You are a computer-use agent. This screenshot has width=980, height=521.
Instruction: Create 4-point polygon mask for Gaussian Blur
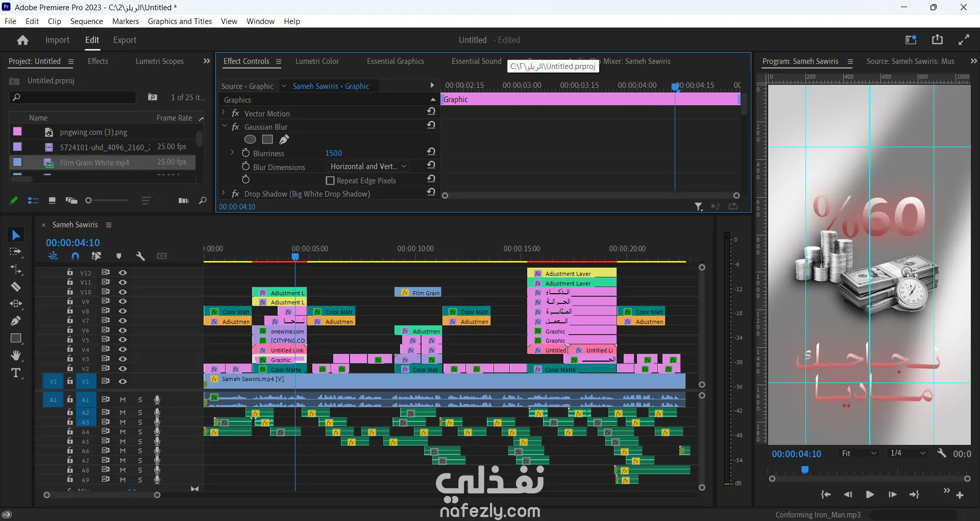267,139
